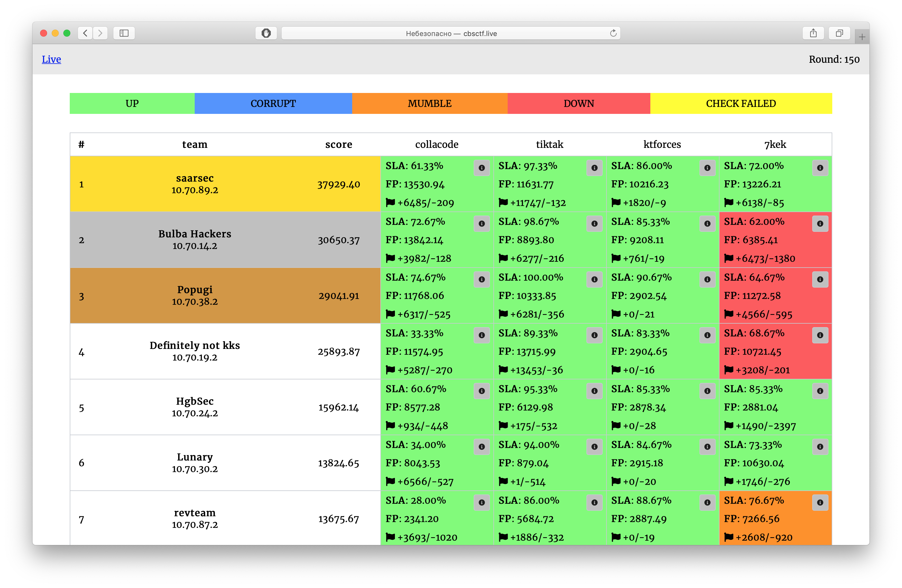Click the score column header
902x588 pixels.
tap(339, 144)
